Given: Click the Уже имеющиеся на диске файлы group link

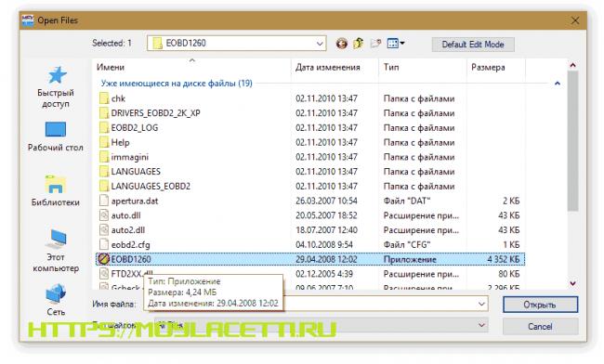Looking at the screenshot, I should pyautogui.click(x=177, y=84).
